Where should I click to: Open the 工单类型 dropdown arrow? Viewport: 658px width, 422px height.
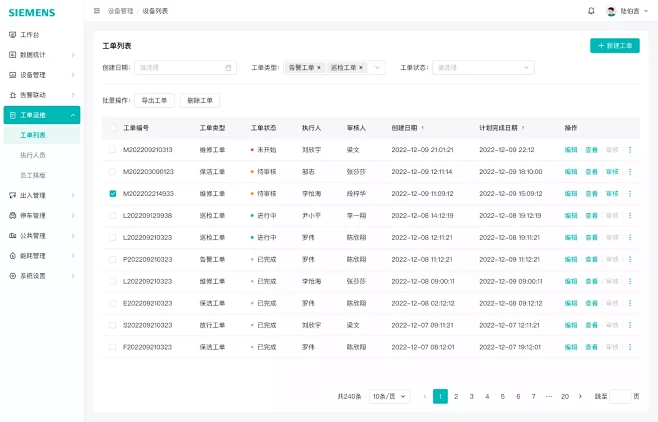pyautogui.click(x=377, y=68)
